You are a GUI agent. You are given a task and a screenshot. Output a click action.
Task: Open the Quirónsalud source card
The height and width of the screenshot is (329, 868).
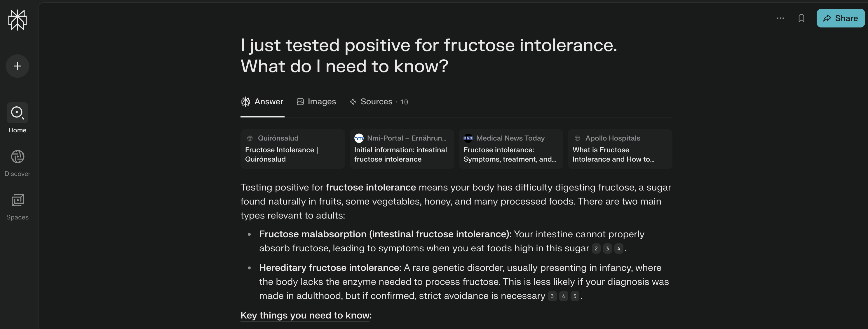tap(292, 149)
